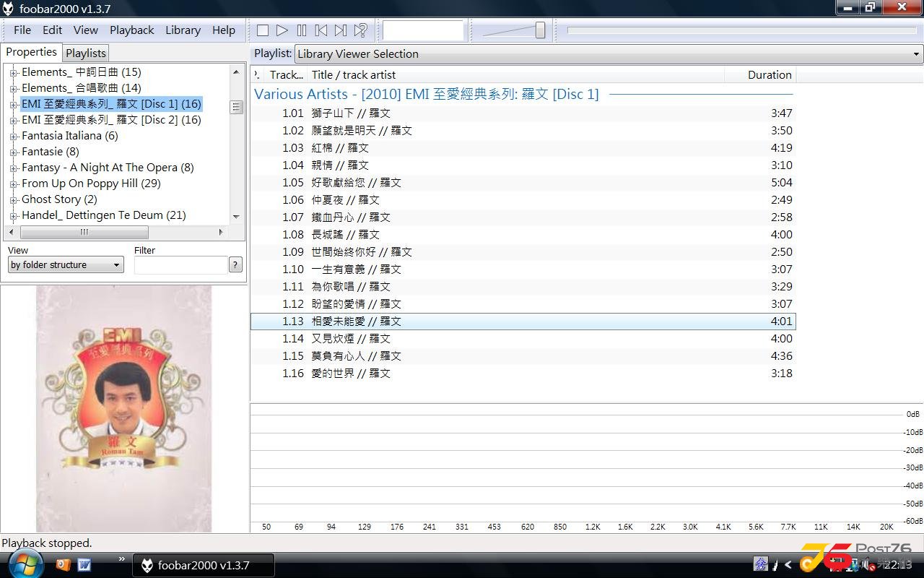This screenshot has height=578, width=924.
Task: Open the File menu
Action: 22,30
